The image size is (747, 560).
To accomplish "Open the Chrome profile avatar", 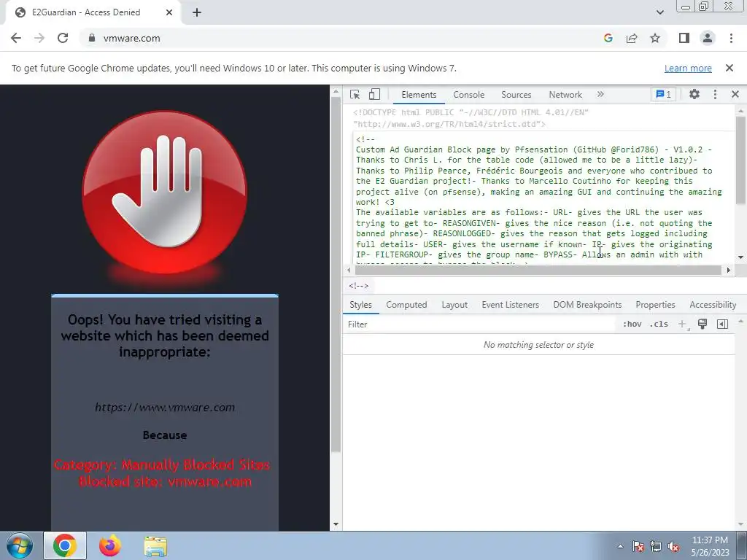I will 708,38.
